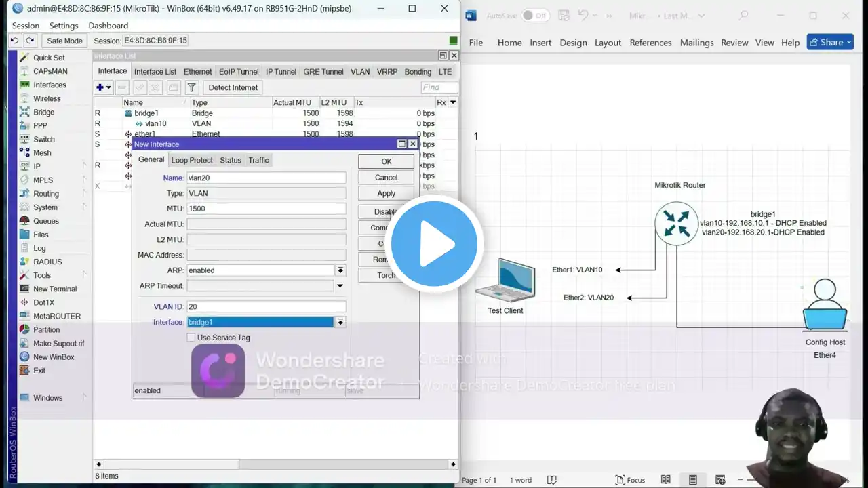Click Cancel in New Interface dialog

coord(387,178)
